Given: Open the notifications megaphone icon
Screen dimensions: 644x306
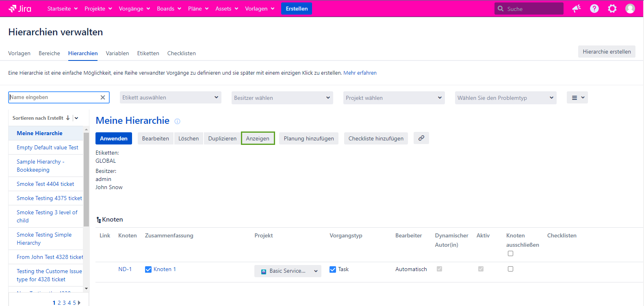Looking at the screenshot, I should pyautogui.click(x=576, y=9).
